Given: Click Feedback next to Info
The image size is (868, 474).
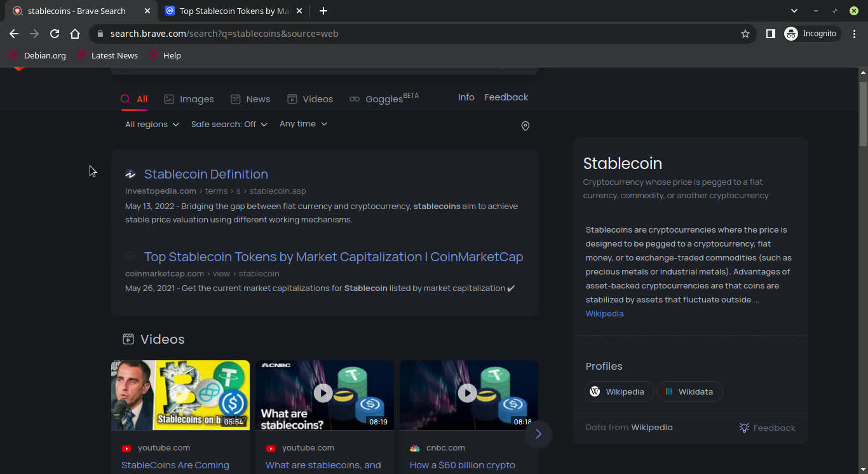Looking at the screenshot, I should click(506, 97).
